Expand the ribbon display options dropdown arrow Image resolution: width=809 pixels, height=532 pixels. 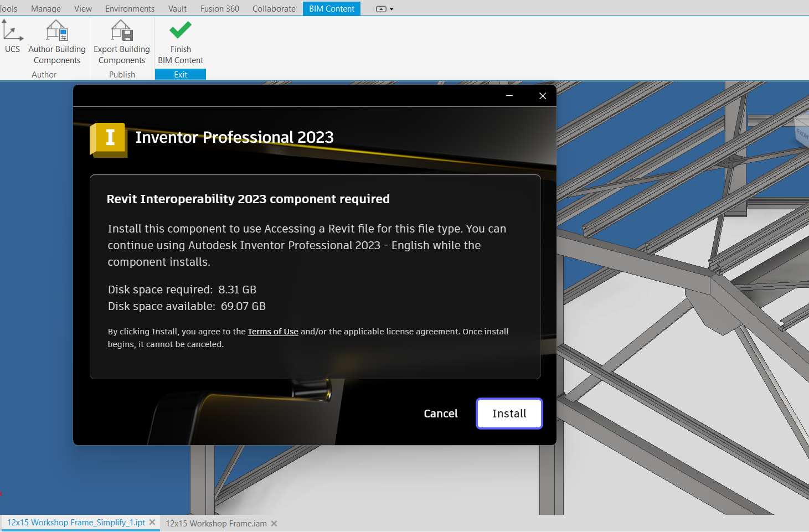(391, 9)
